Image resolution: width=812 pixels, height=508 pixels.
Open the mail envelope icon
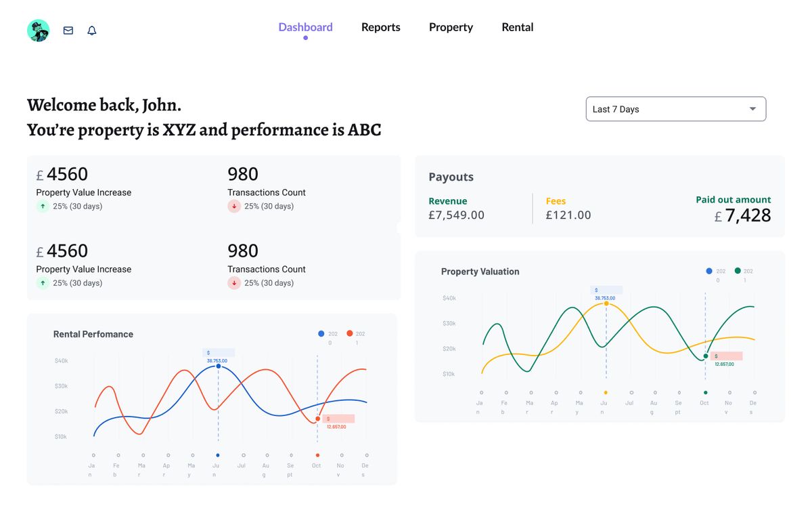68,30
